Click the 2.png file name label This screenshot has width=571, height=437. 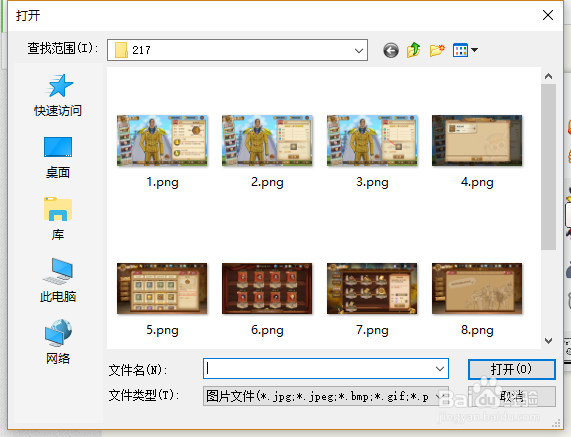point(267,182)
